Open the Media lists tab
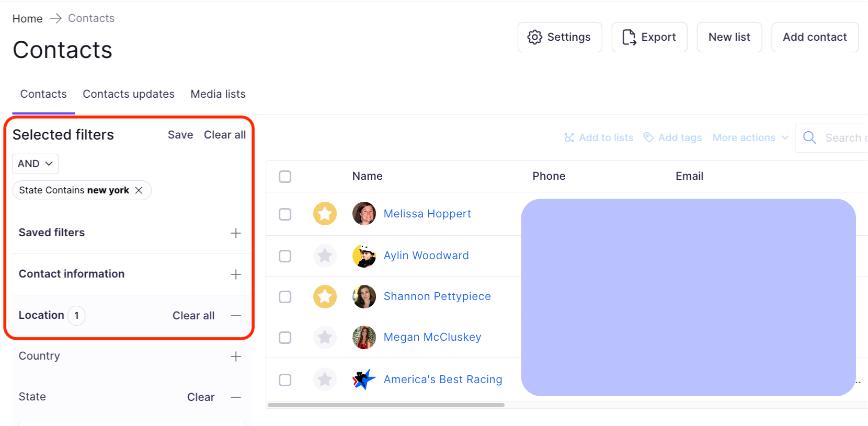Screen dimensions: 868x426 (218, 94)
